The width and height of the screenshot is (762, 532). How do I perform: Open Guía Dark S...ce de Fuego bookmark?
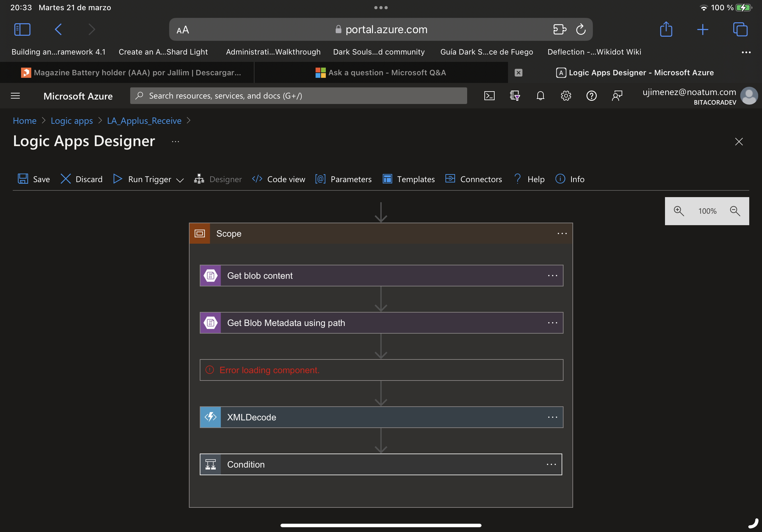tap(487, 52)
